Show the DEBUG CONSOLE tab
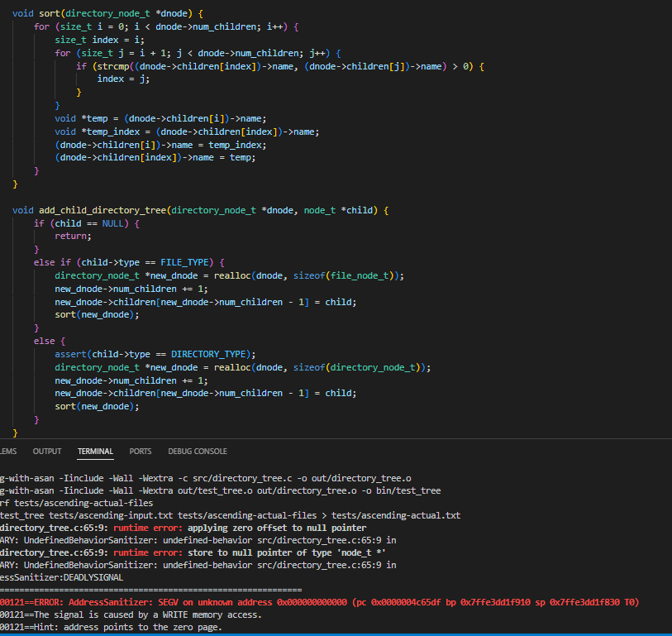 (198, 452)
